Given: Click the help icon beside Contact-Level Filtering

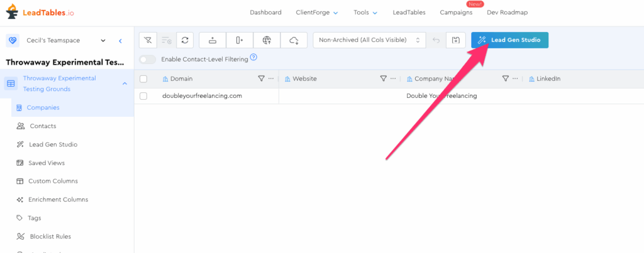Looking at the screenshot, I should [x=253, y=58].
